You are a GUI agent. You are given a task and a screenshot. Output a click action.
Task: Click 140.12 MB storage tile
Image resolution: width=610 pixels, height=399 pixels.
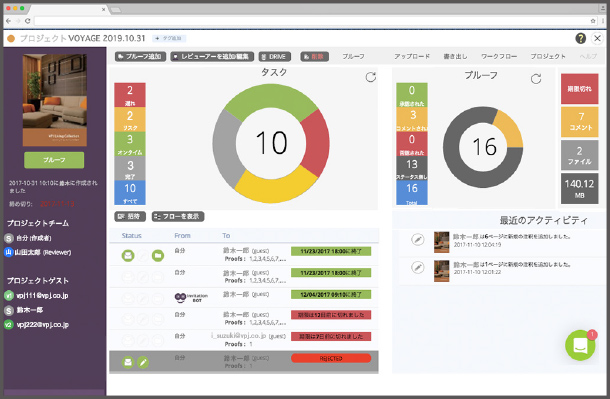pyautogui.click(x=580, y=189)
